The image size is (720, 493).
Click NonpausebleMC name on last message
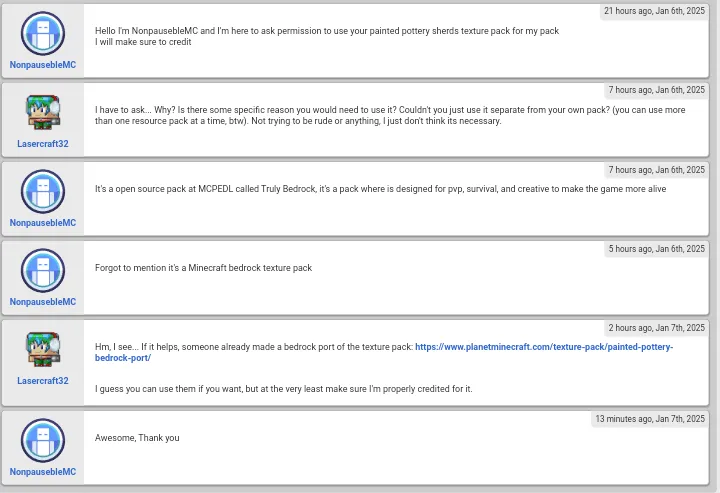43,472
